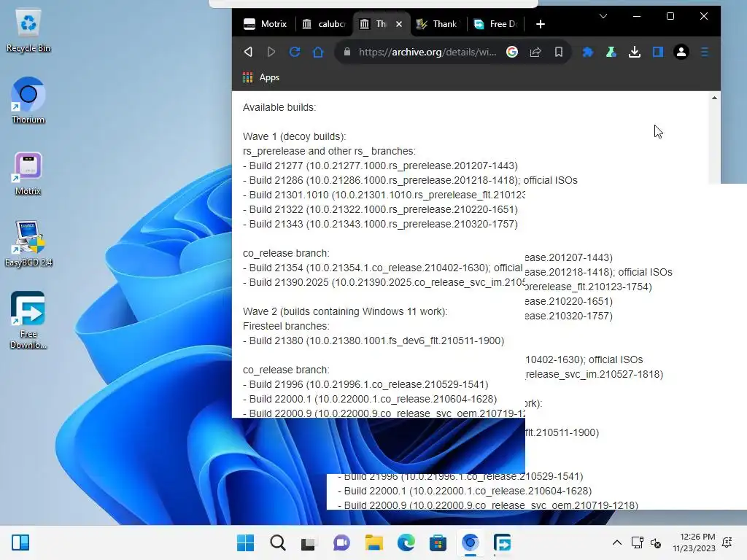
Task: Click the Build 21322 list line
Action: [380, 209]
